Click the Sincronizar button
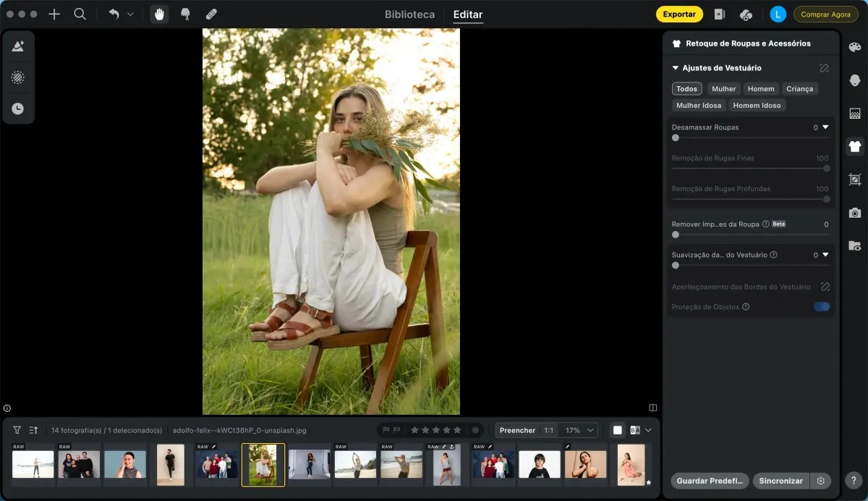Viewport: 868px width, 501px height. point(781,481)
